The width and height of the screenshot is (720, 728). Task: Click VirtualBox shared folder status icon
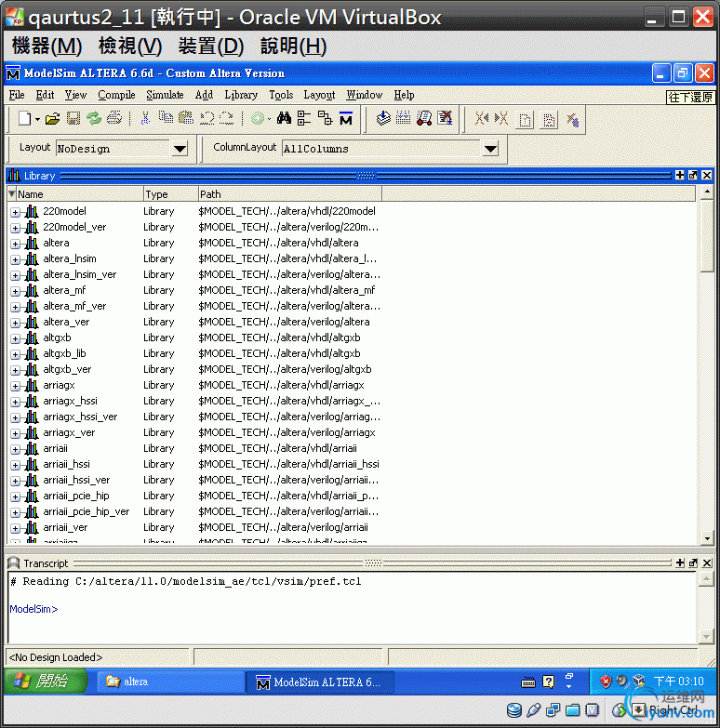(x=573, y=710)
